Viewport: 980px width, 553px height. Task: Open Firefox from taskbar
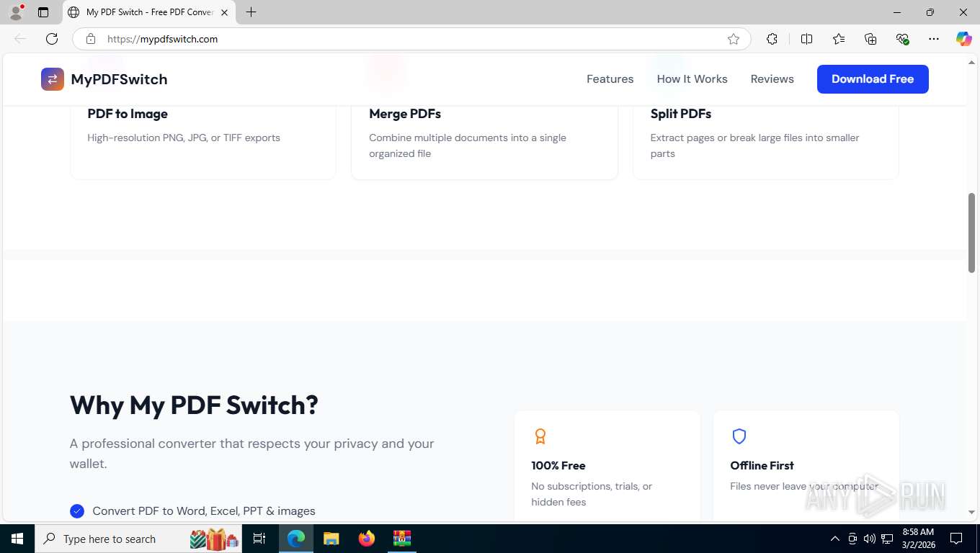point(367,539)
